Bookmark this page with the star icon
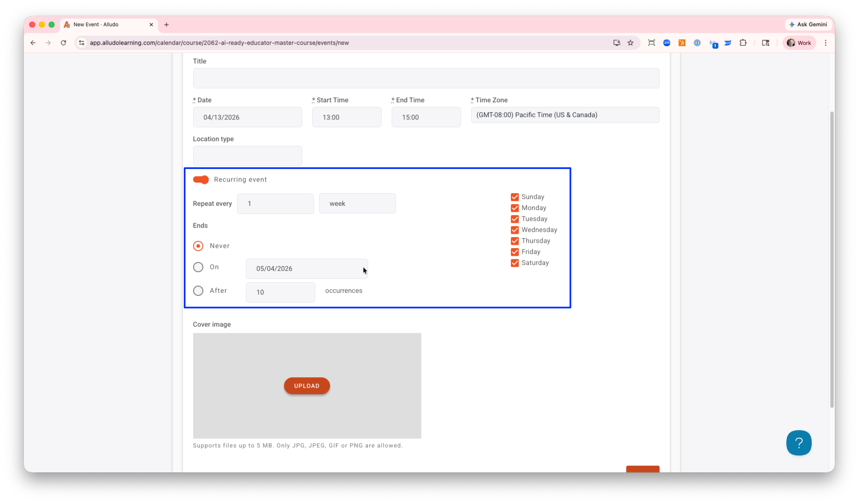Image resolution: width=859 pixels, height=504 pixels. click(x=630, y=43)
